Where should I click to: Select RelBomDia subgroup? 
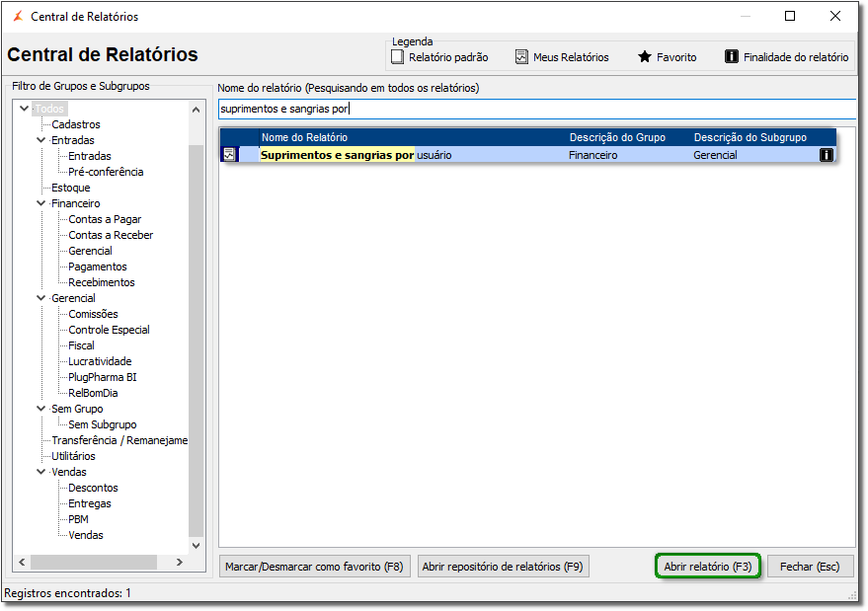[x=93, y=393]
